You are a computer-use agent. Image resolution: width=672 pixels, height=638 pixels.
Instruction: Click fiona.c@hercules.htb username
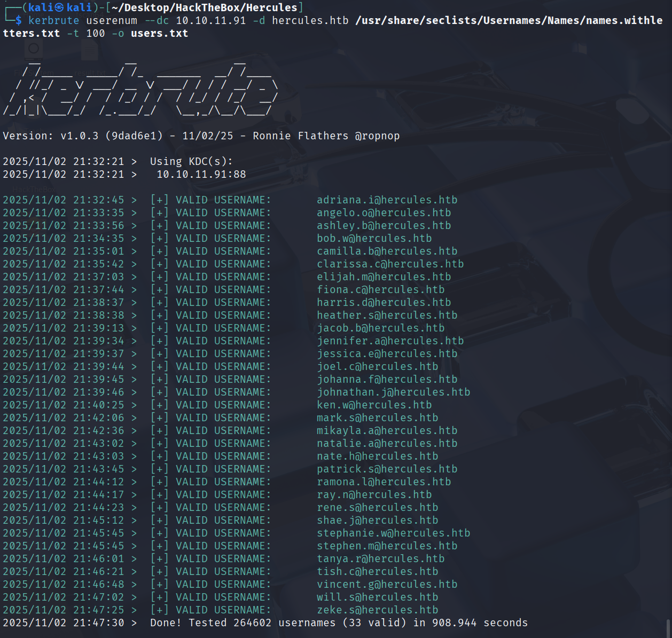(x=380, y=290)
